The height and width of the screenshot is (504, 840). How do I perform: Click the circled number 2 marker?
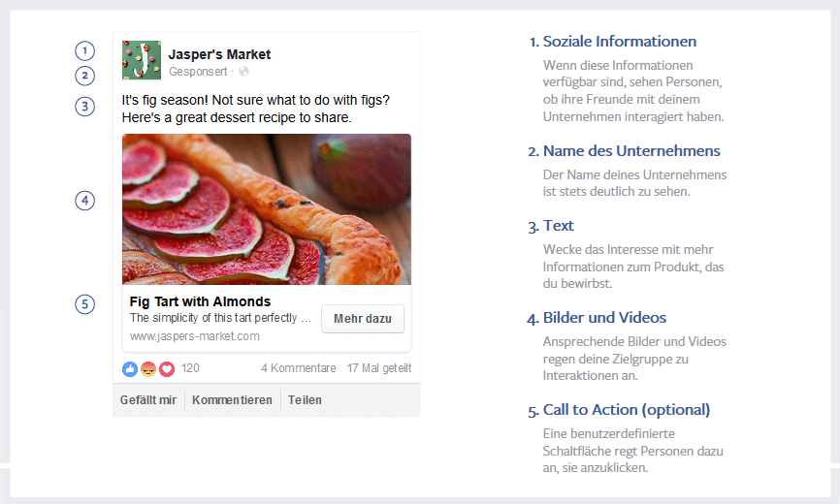pos(85,75)
